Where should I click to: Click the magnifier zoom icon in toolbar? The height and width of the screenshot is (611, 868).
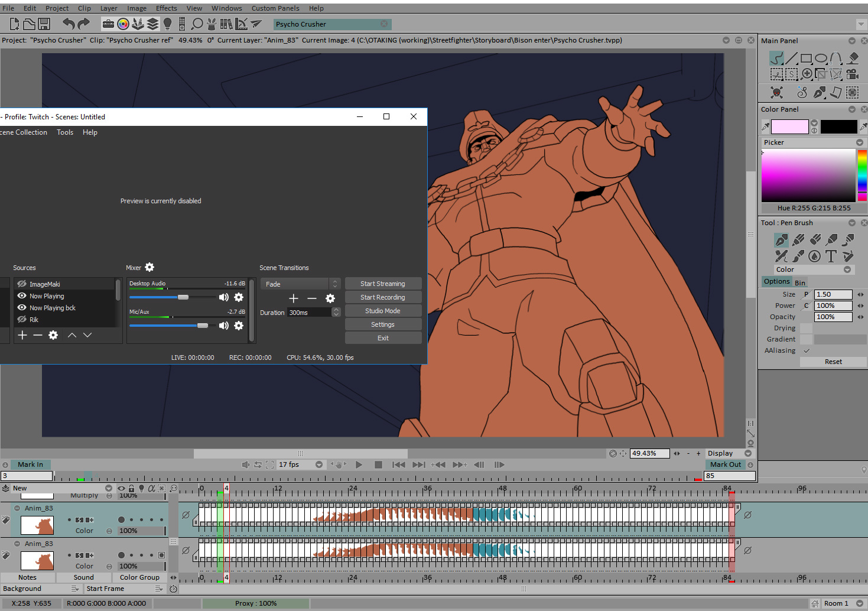197,24
